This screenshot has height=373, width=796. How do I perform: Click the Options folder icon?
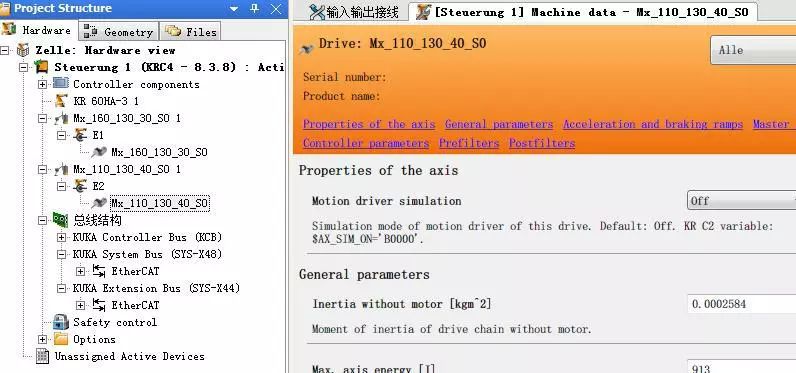(x=61, y=339)
